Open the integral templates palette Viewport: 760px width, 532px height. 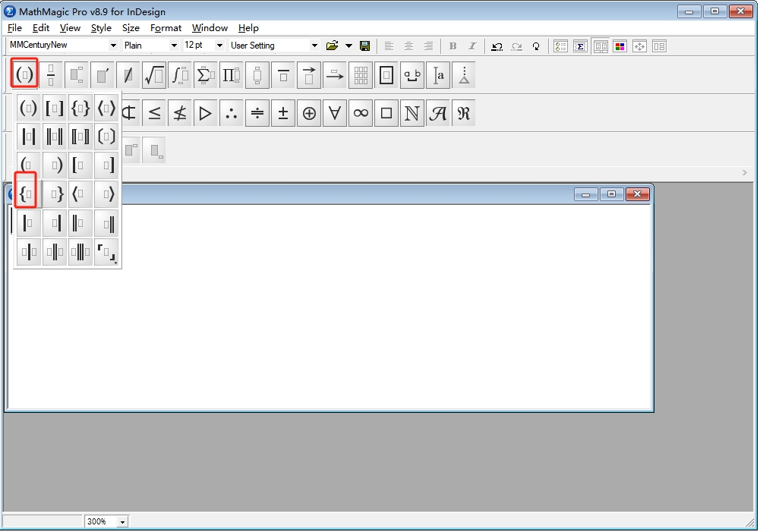coord(179,75)
